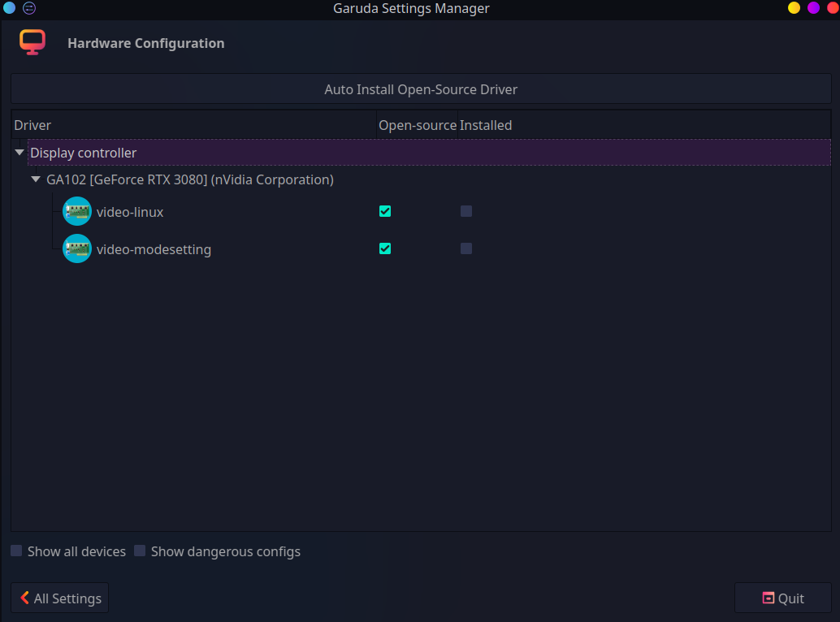Click the blue window menu icon in title bar
Viewport: 840px width, 622px height.
coord(9,8)
